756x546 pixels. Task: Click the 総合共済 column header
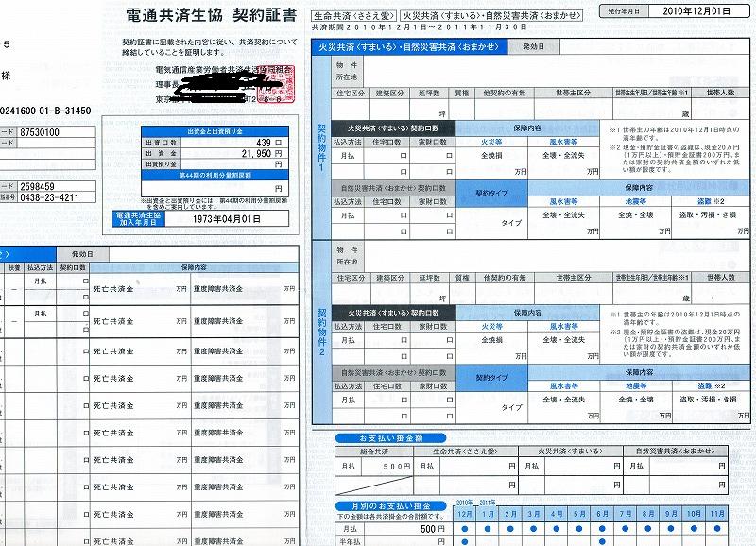point(374,452)
